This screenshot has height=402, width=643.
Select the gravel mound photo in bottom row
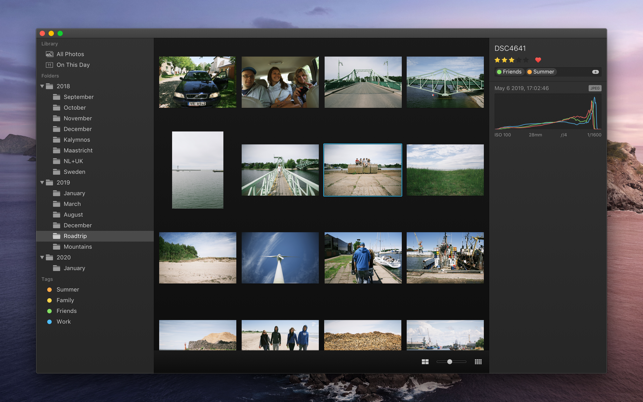[363, 335]
